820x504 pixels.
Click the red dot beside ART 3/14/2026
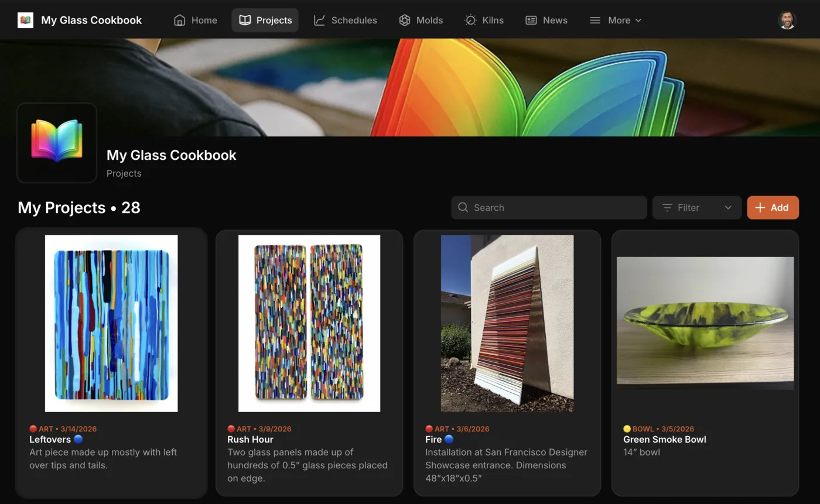pyautogui.click(x=33, y=428)
